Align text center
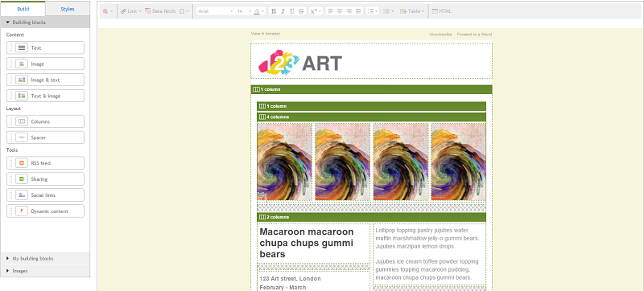644x291 pixels. pos(340,11)
